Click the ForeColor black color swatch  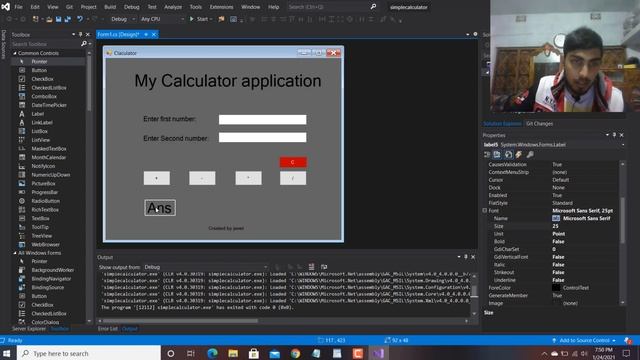click(556, 288)
